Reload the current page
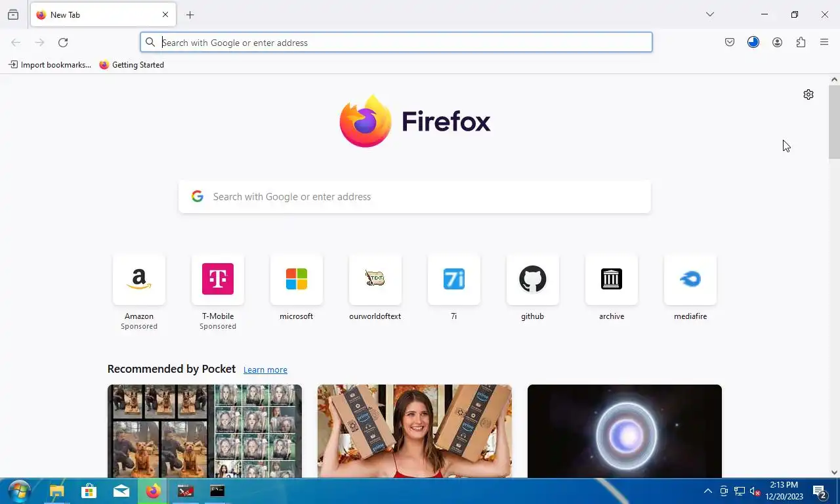The width and height of the screenshot is (840, 504). point(63,43)
